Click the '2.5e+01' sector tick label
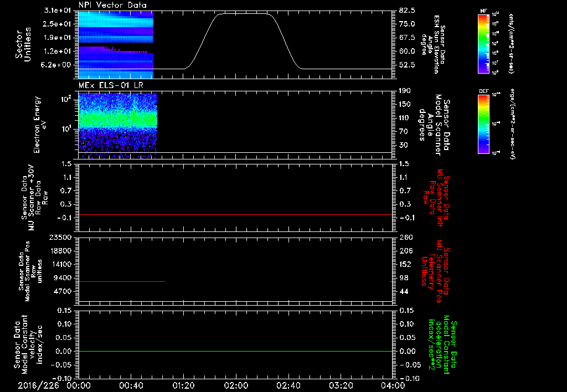Viewport: 567px width, 392px height. click(57, 24)
